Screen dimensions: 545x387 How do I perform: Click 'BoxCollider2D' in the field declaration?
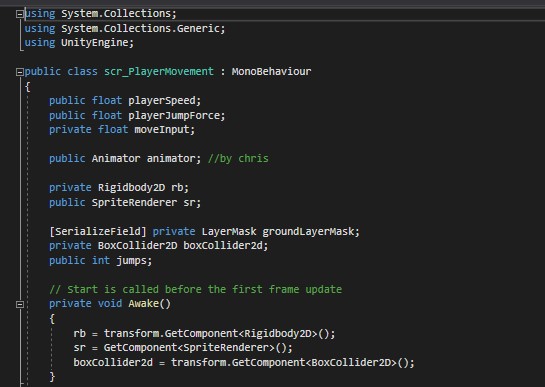(137, 245)
